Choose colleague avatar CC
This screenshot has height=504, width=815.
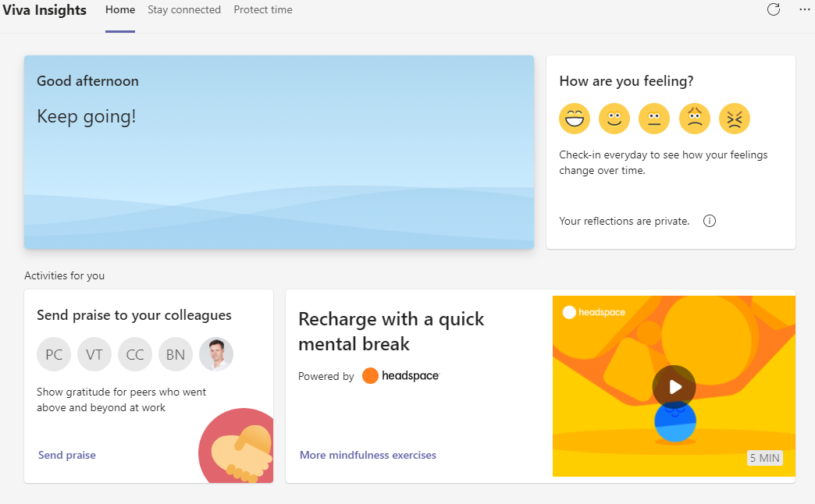click(x=135, y=354)
